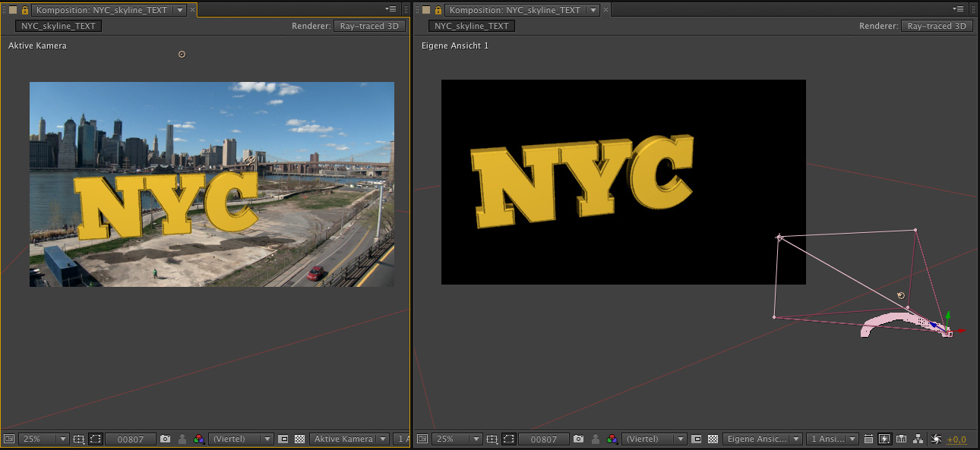Image resolution: width=980 pixels, height=450 pixels.
Task: Click NYC_skyline_TEXT breadcrumb button in right viewer
Action: coord(472,26)
